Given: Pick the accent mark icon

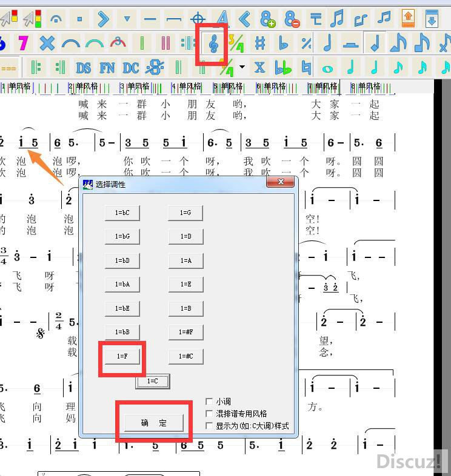Looking at the screenshot, I should (103, 19).
